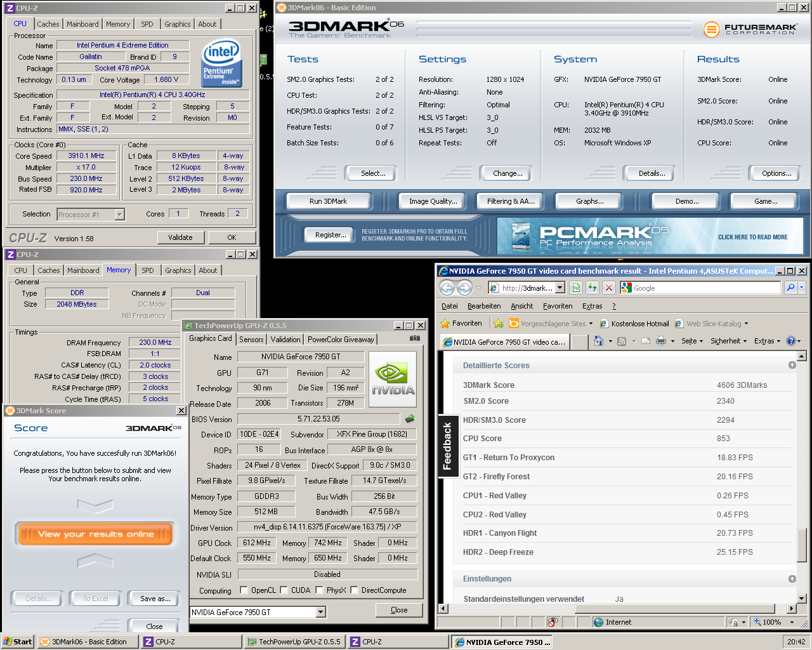812x650 pixels.
Task: Collapse the Detaillierte Scores section arrow
Action: pos(792,365)
